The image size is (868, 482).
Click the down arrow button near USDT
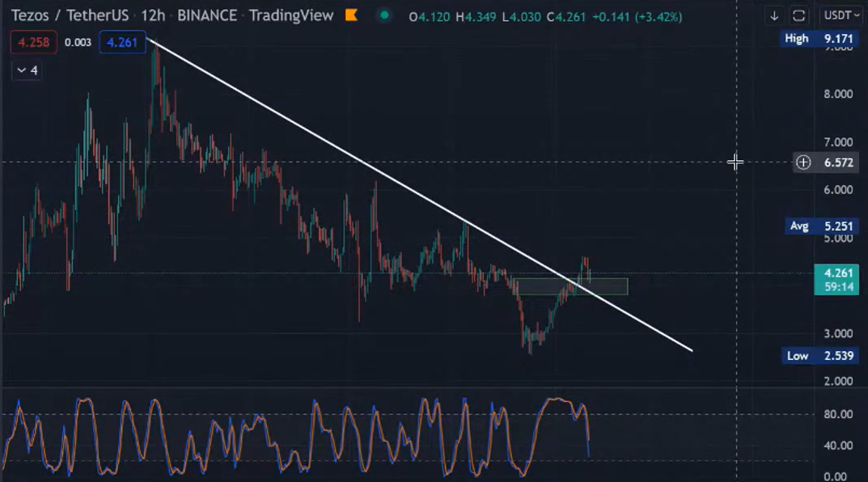click(x=774, y=15)
